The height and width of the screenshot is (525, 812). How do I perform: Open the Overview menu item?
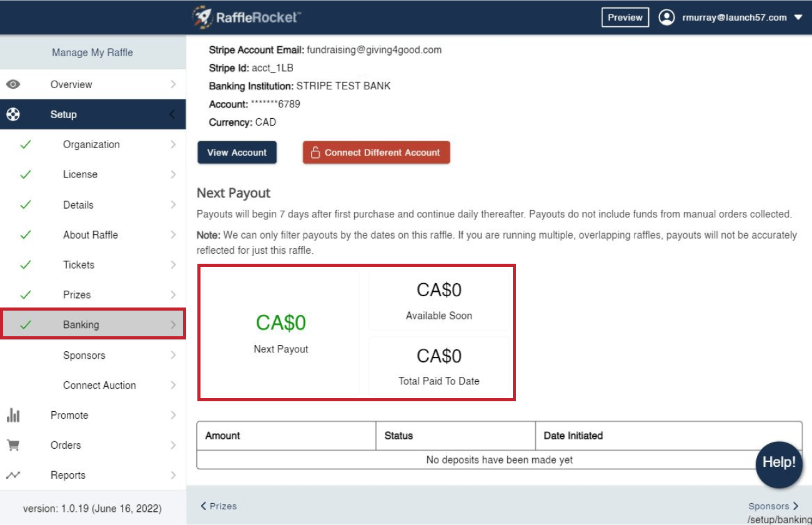[x=92, y=84]
